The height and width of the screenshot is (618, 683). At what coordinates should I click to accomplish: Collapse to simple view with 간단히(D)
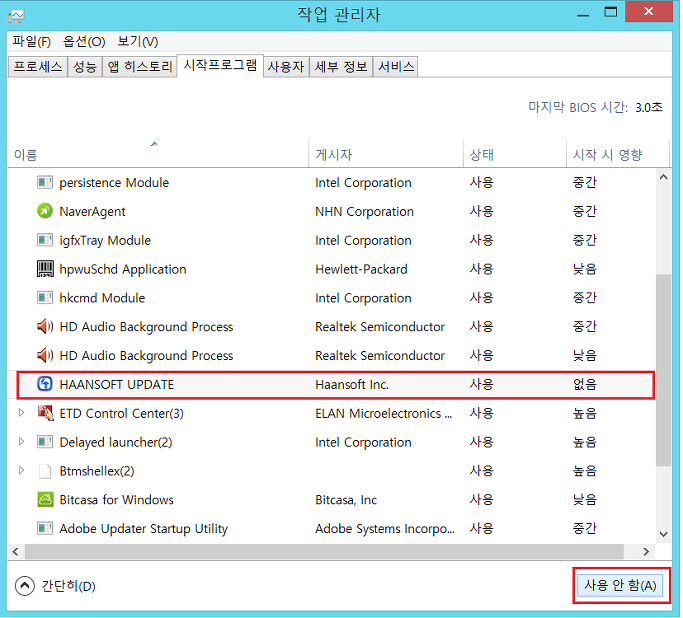55,586
